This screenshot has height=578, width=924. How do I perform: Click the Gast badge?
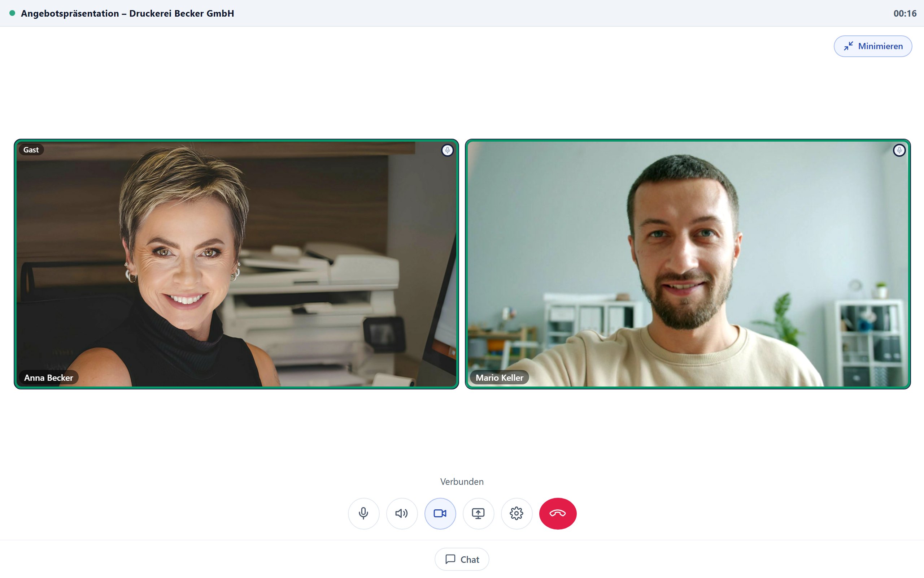[31, 150]
